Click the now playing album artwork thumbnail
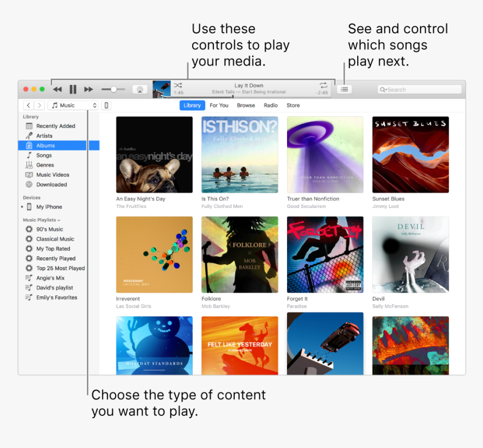Image resolution: width=483 pixels, height=448 pixels. click(162, 89)
